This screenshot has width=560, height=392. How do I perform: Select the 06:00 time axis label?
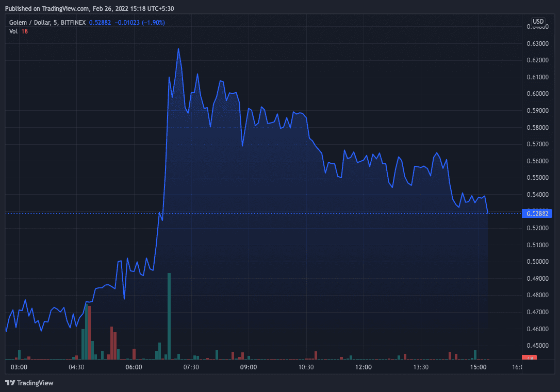tap(134, 367)
